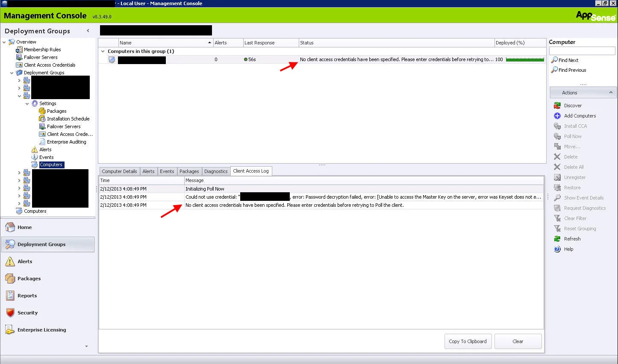Click the Delete X icon
Viewport: 618px width, 364px height.
click(x=557, y=157)
